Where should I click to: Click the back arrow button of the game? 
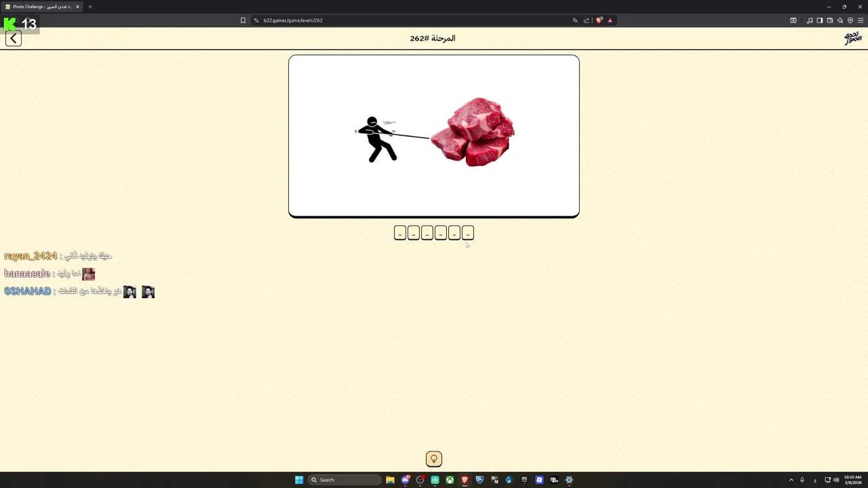(x=13, y=39)
